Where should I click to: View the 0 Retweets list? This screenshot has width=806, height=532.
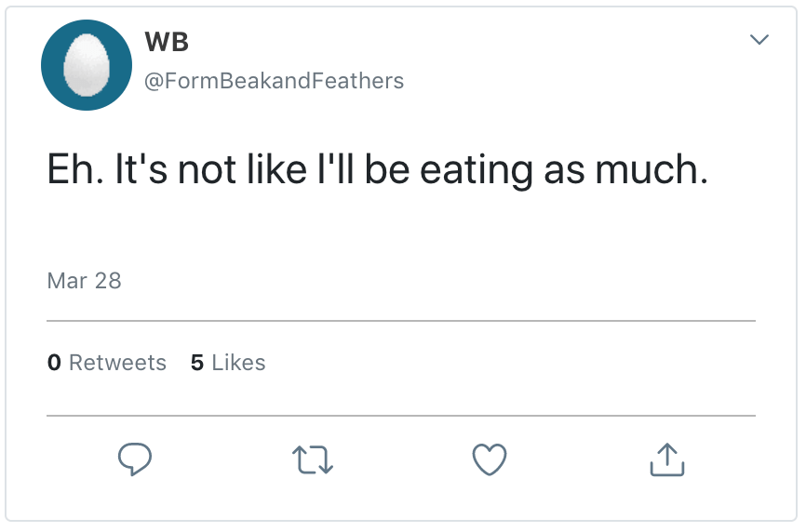click(x=106, y=363)
